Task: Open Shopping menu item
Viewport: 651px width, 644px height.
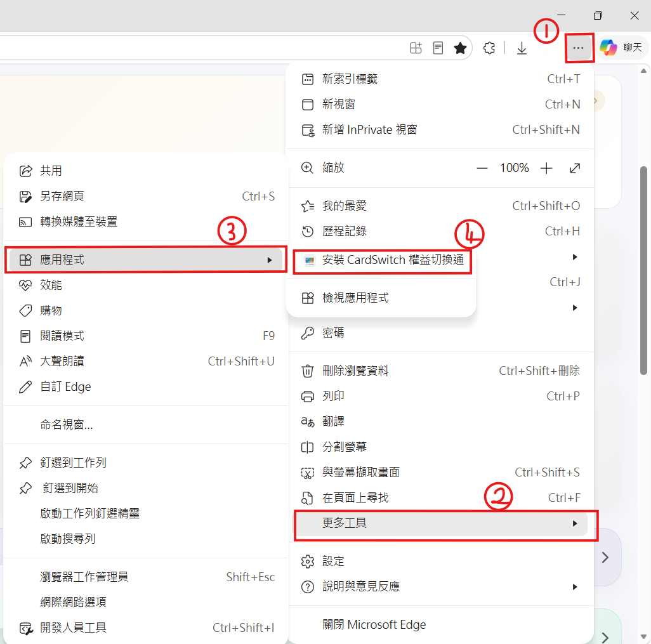Action: coord(146,311)
